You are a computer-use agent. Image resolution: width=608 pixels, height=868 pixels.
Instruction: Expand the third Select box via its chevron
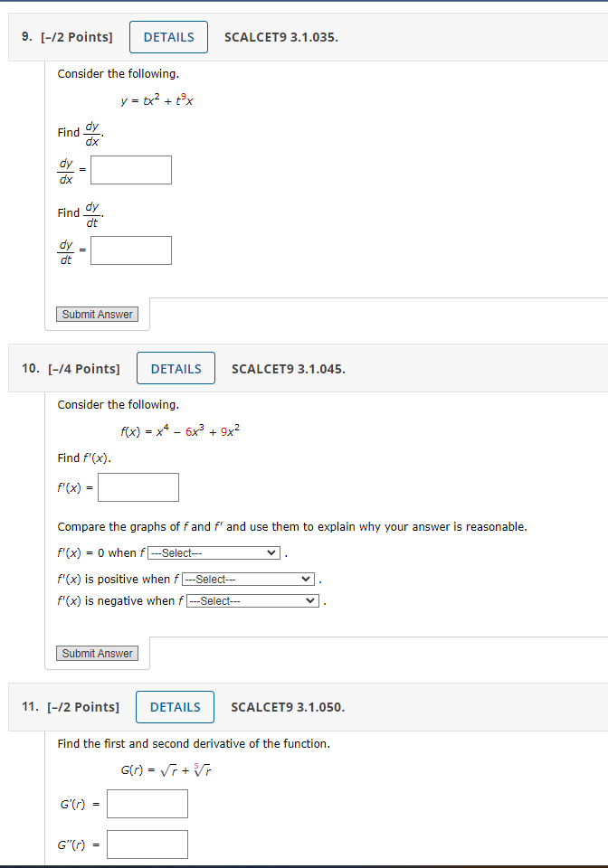coord(310,599)
